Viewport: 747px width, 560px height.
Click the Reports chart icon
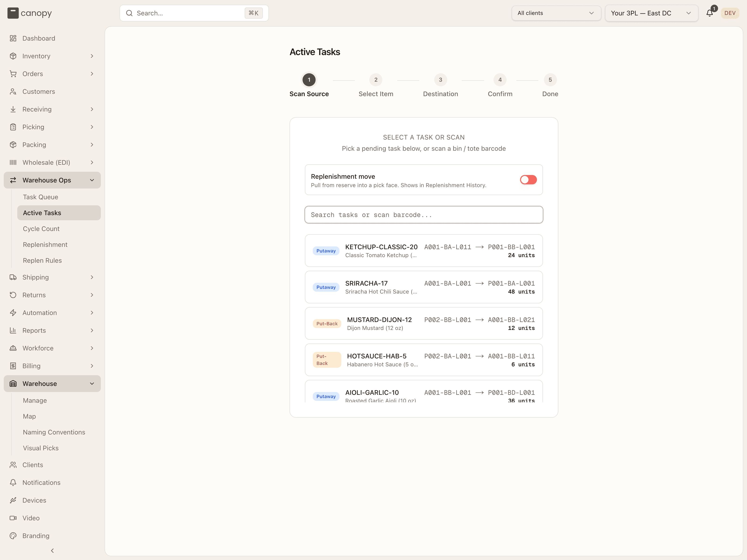[x=13, y=330]
